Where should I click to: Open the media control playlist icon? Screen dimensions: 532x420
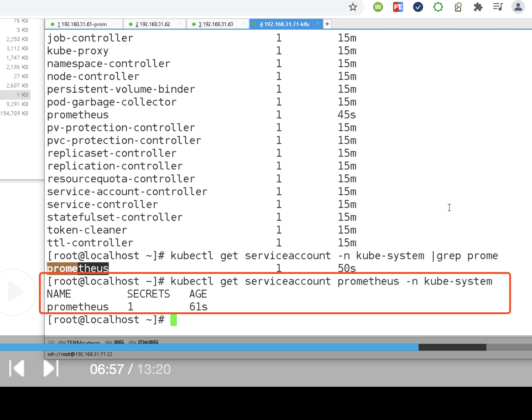tap(498, 7)
